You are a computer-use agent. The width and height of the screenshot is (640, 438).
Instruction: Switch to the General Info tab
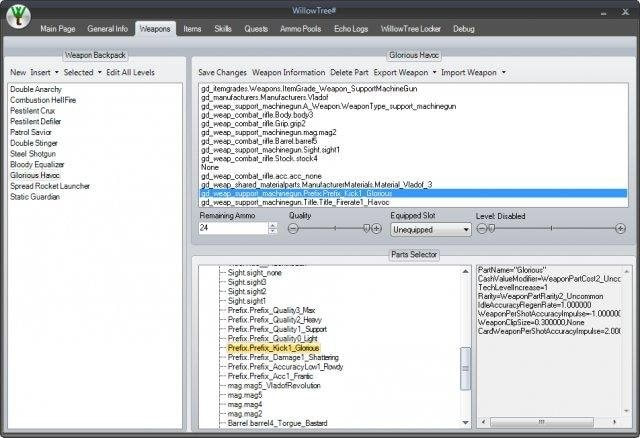pyautogui.click(x=107, y=29)
